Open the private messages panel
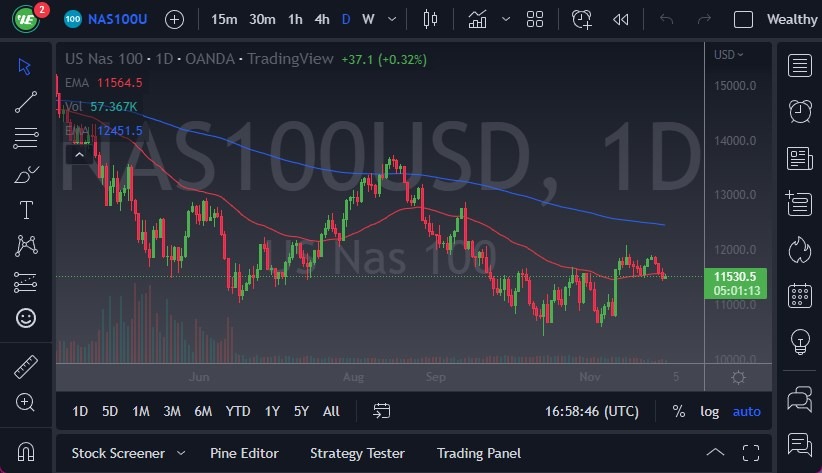The image size is (822, 473). (x=799, y=445)
